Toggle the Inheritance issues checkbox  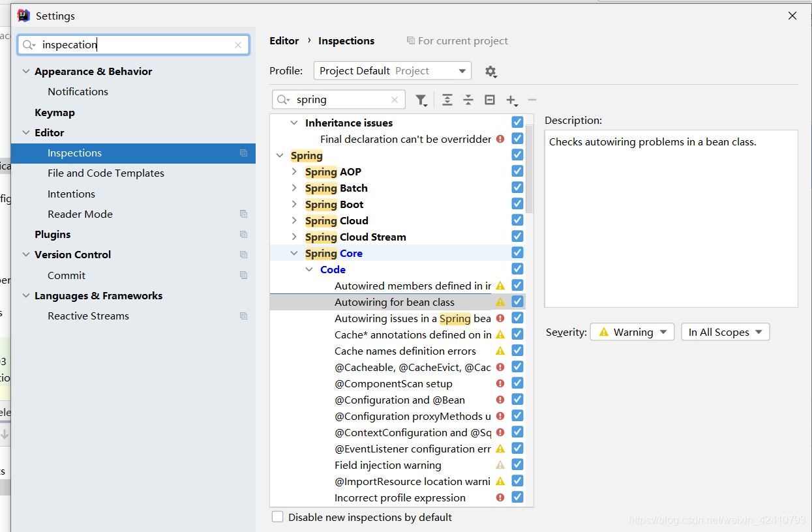pyautogui.click(x=517, y=122)
